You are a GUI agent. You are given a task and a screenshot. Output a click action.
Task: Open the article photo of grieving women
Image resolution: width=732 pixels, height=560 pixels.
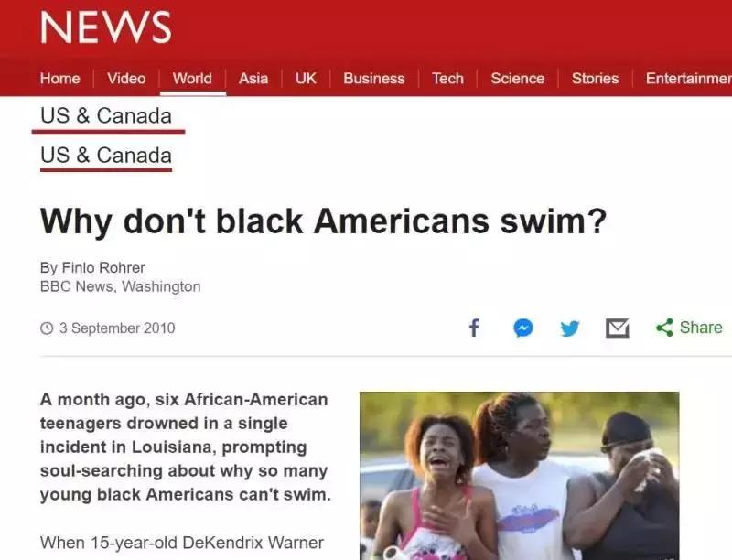pyautogui.click(x=519, y=476)
